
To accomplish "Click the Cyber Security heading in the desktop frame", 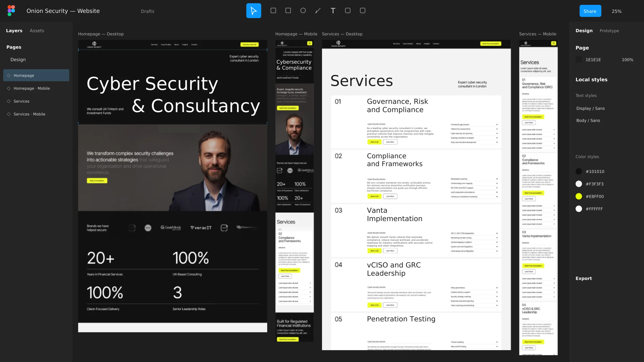I will click(152, 84).
